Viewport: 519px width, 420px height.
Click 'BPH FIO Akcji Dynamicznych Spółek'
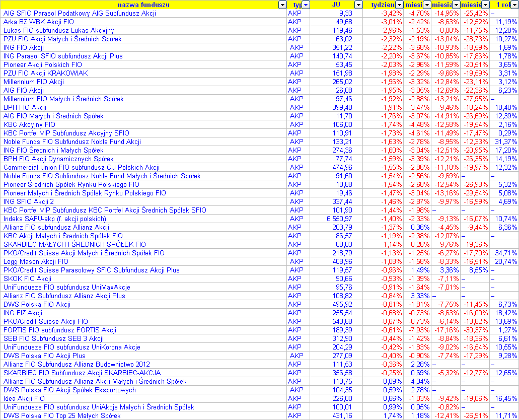58,159
